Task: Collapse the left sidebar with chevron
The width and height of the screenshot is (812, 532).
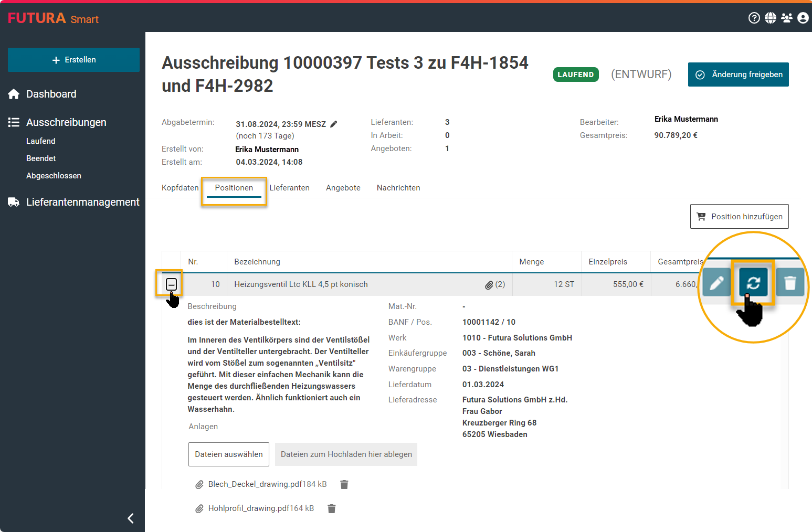Action: pyautogui.click(x=131, y=518)
